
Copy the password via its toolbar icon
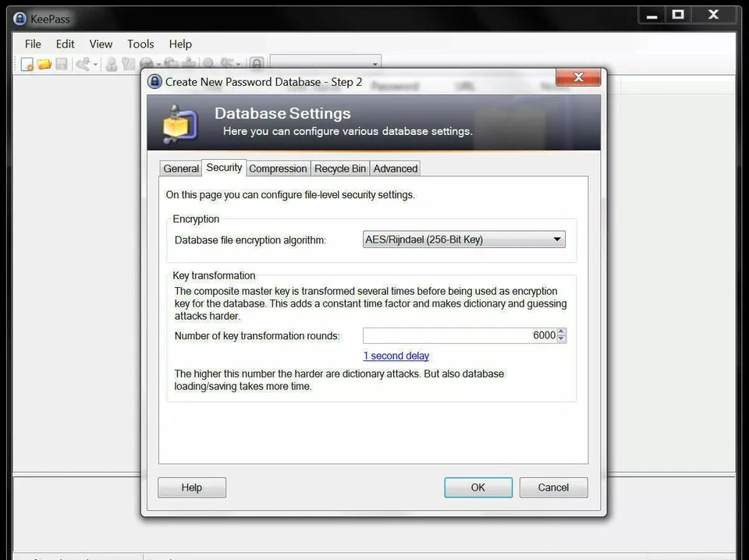(127, 63)
